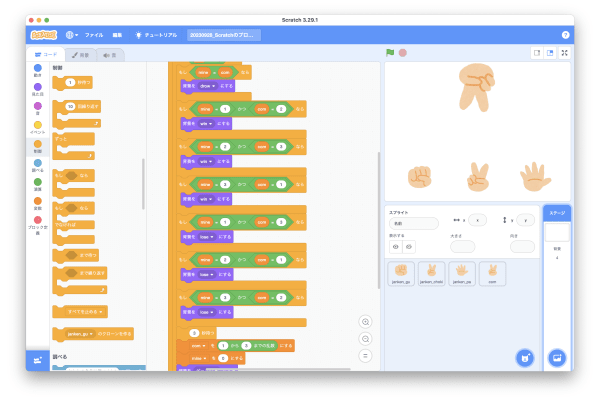600x400 pixels.
Task: Open the language globe dropdown
Action: (73, 34)
